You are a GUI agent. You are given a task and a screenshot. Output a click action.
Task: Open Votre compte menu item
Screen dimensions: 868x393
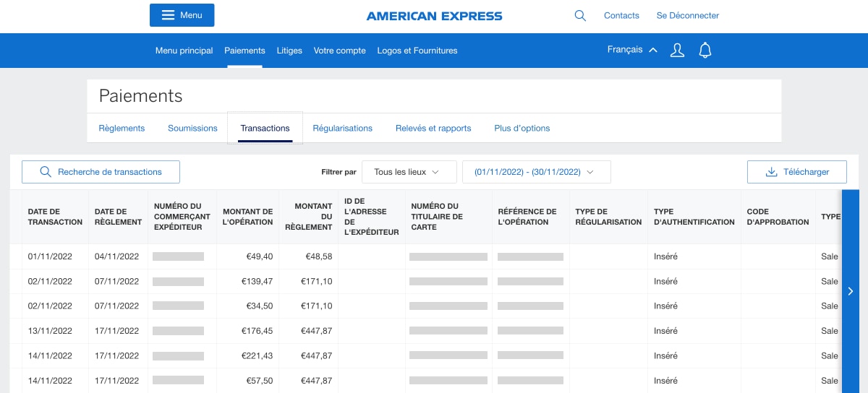[x=340, y=51]
